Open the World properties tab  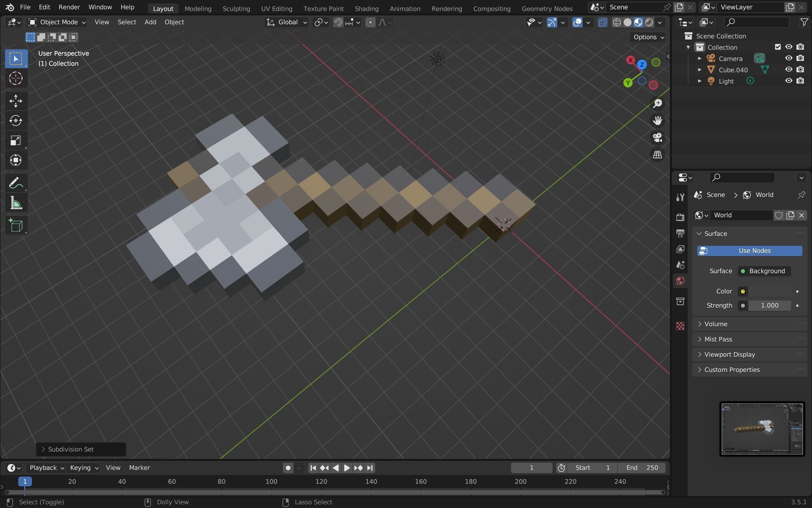point(680,281)
